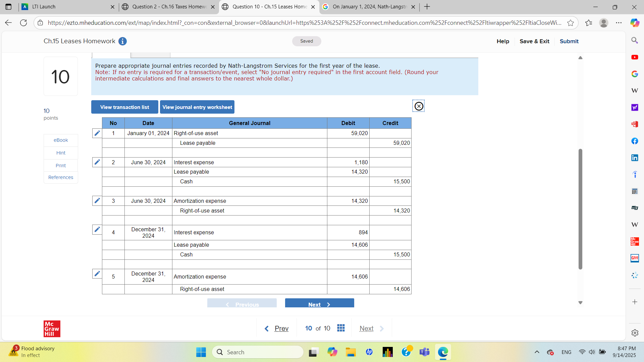The height and width of the screenshot is (362, 644).
Task: Open the browser Settings and more menu
Action: tap(619, 23)
